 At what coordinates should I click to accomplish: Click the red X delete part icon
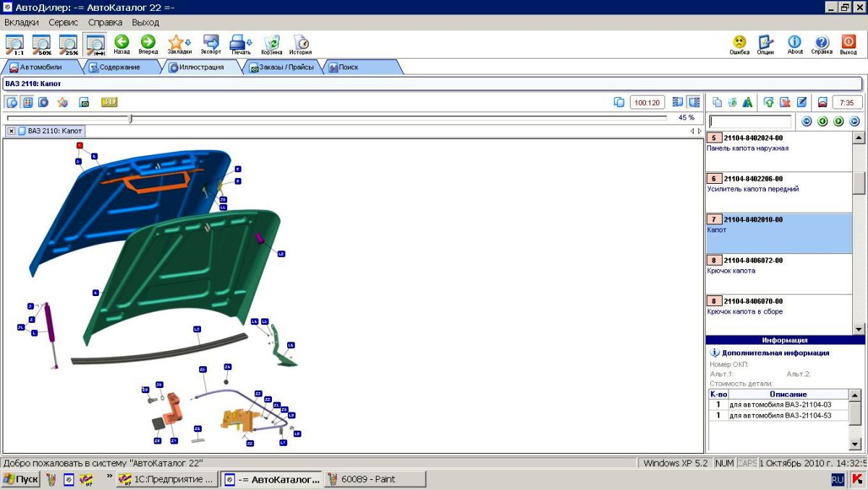pos(785,102)
